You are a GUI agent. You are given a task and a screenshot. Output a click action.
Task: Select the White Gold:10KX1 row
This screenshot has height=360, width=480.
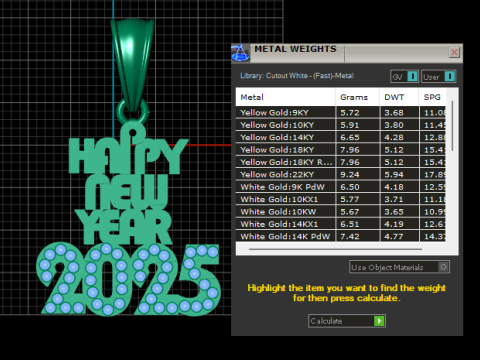click(x=341, y=199)
